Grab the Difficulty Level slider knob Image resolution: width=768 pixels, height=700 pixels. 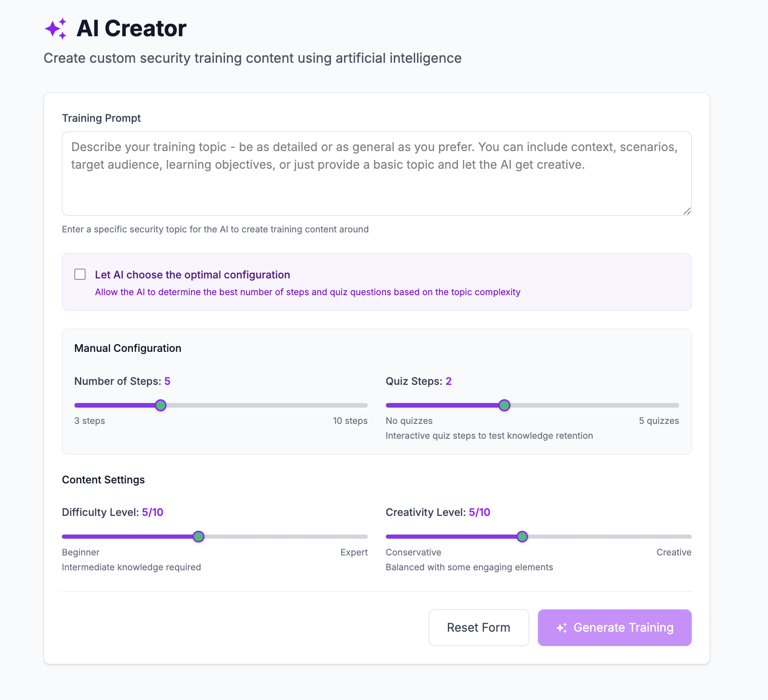[x=199, y=537]
